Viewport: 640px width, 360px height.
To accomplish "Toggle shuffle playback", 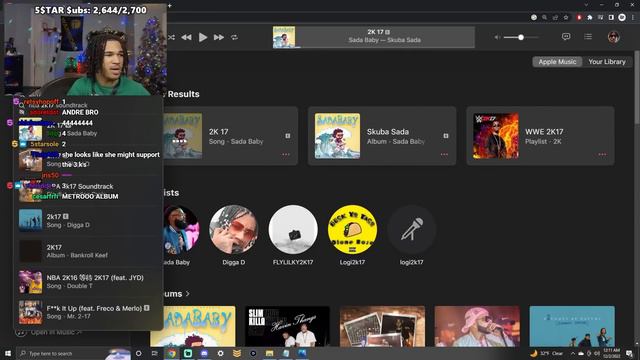I will (171, 37).
